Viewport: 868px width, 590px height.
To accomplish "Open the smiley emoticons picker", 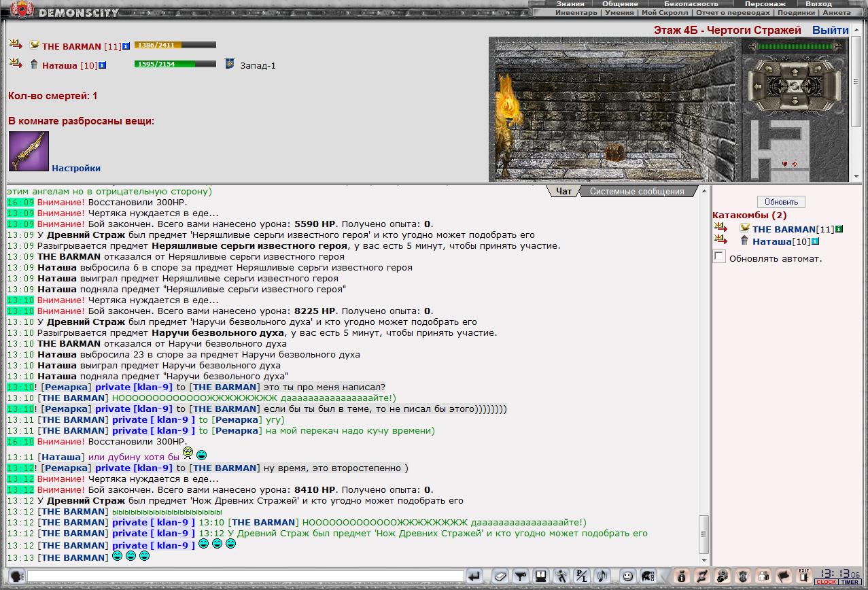I will pos(627,576).
